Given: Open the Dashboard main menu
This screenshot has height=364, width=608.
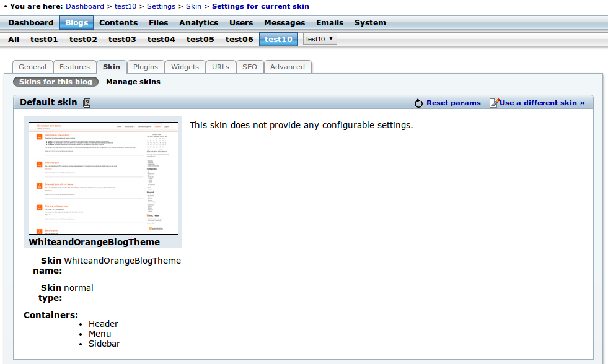Looking at the screenshot, I should [31, 23].
